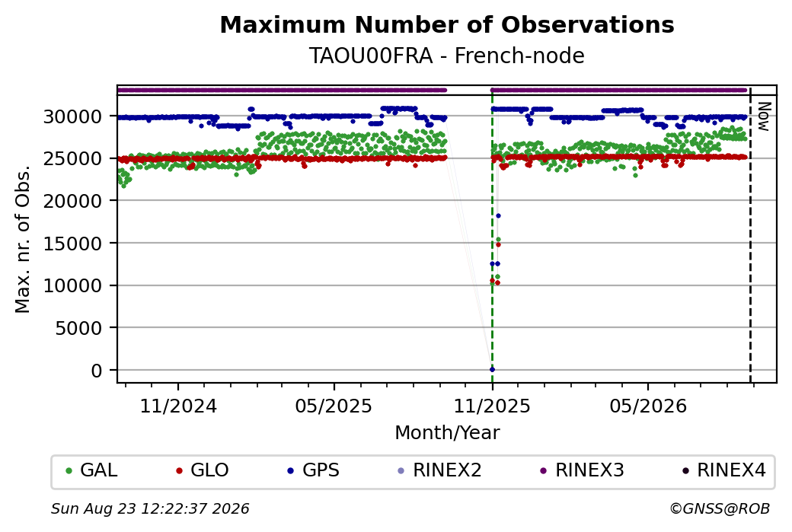
Task: Click the x-axis label '11/2025'
Action: [493, 406]
